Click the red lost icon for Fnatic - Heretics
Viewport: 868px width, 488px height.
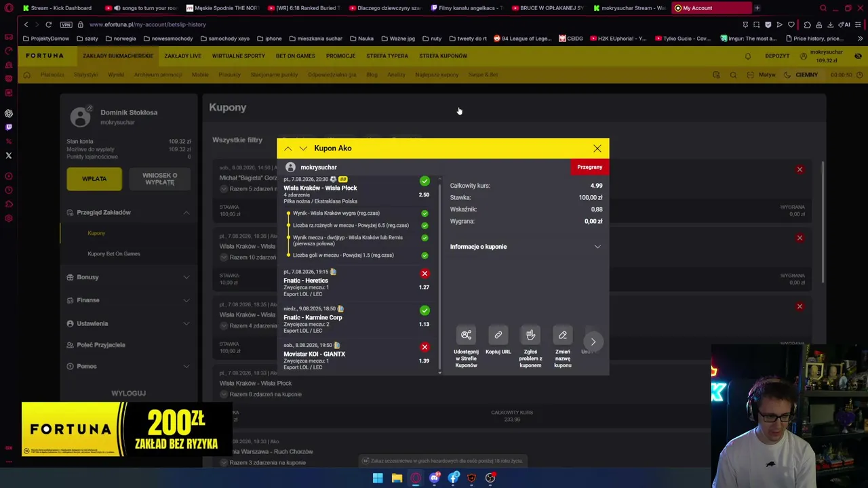(425, 273)
